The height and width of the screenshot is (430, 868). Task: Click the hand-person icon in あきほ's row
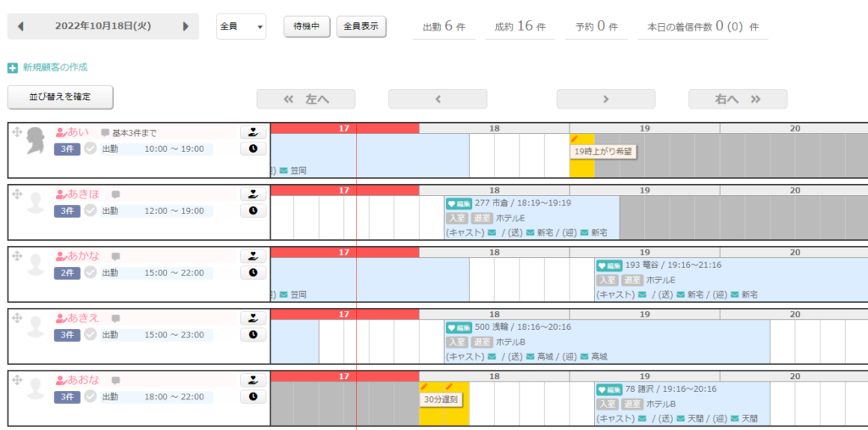[253, 194]
